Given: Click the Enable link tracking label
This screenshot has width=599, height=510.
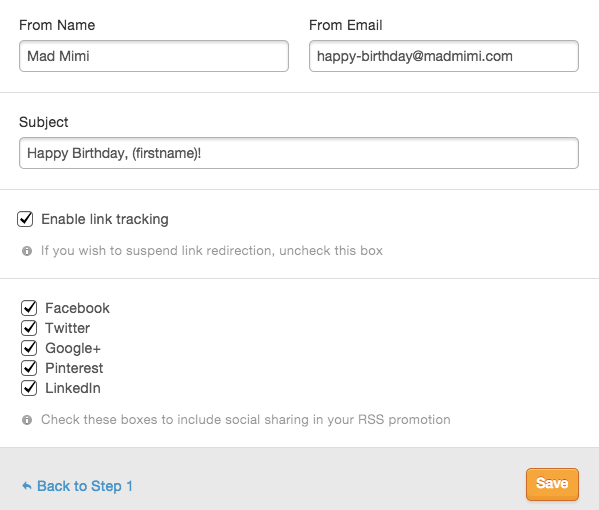Looking at the screenshot, I should (105, 219).
